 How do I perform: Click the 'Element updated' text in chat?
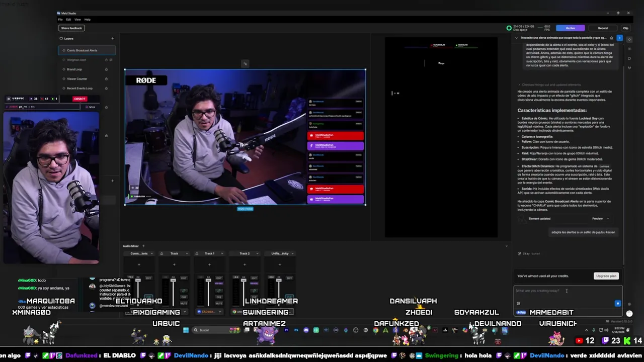pos(539,219)
